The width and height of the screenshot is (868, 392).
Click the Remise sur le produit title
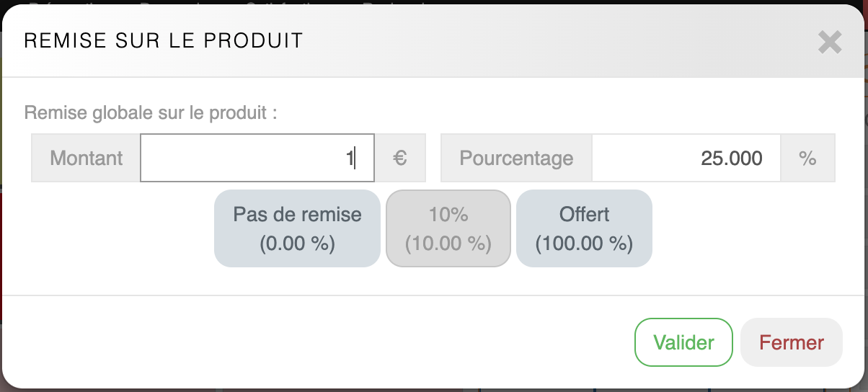(x=164, y=41)
